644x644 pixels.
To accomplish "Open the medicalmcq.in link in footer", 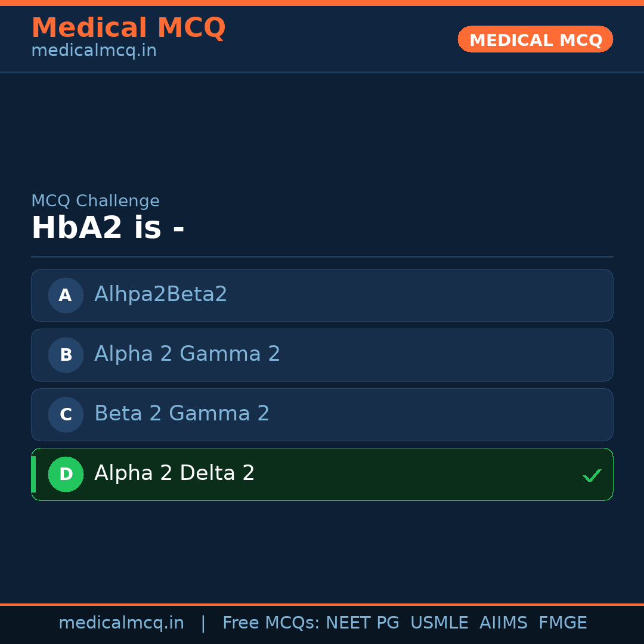I will [x=121, y=623].
